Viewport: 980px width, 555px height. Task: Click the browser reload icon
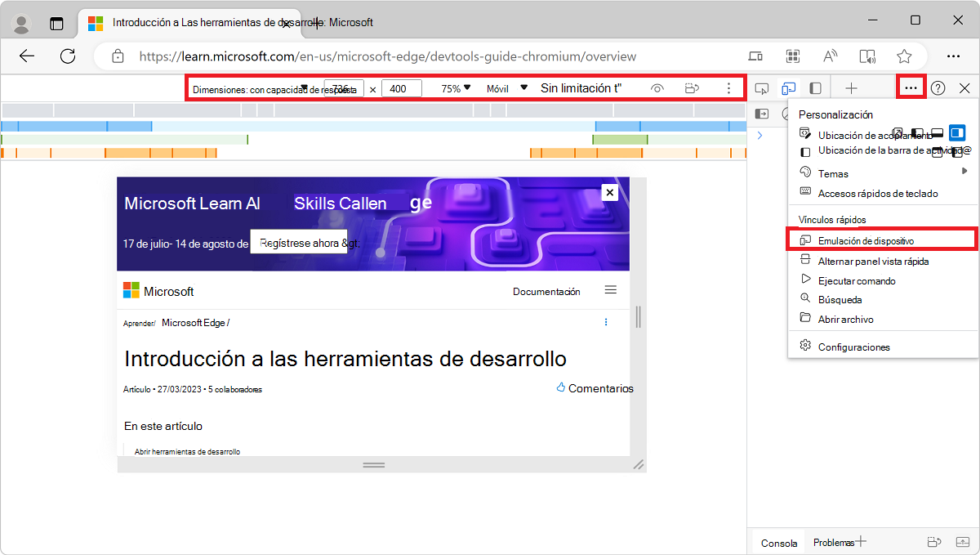tap(68, 56)
